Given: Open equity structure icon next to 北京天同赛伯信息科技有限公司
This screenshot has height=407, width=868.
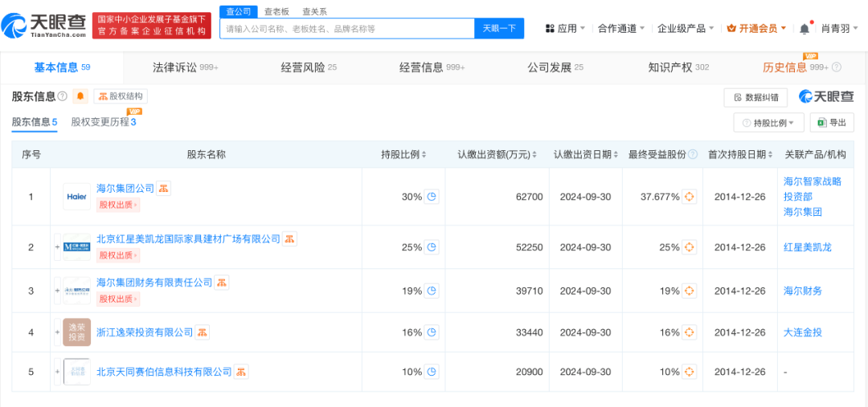Looking at the screenshot, I should point(241,372).
